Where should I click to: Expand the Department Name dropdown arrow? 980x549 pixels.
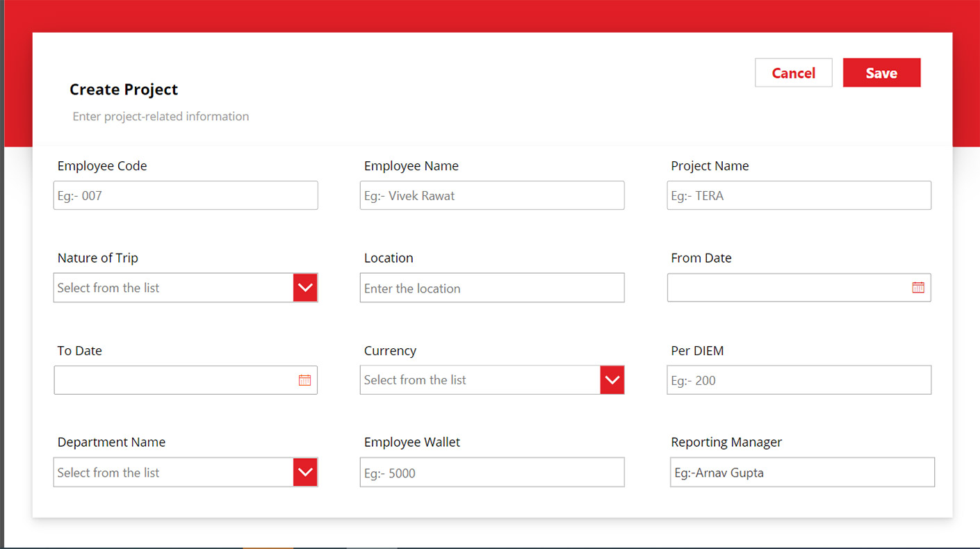[x=305, y=473]
